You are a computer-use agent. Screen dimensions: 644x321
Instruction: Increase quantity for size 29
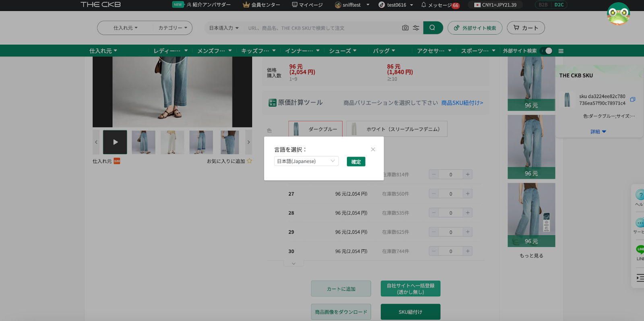[x=468, y=232]
